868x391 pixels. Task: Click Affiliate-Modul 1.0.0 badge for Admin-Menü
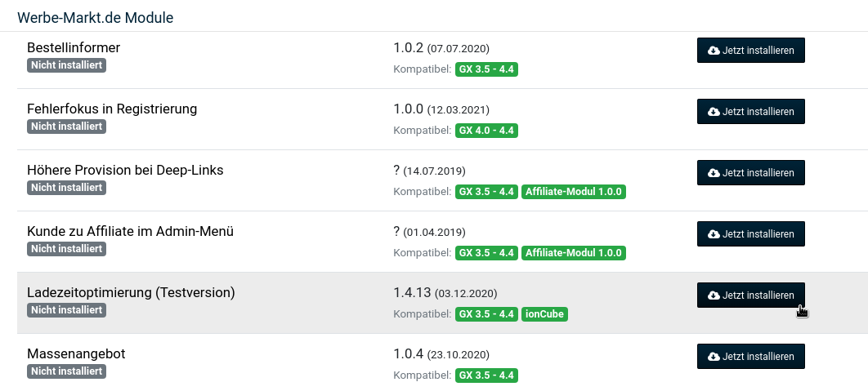point(574,253)
